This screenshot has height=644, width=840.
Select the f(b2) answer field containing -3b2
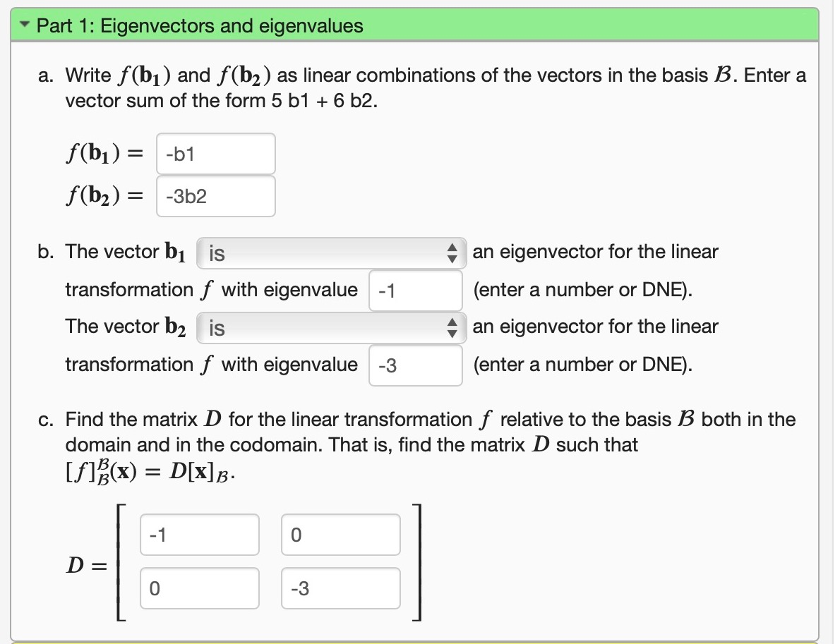215,195
